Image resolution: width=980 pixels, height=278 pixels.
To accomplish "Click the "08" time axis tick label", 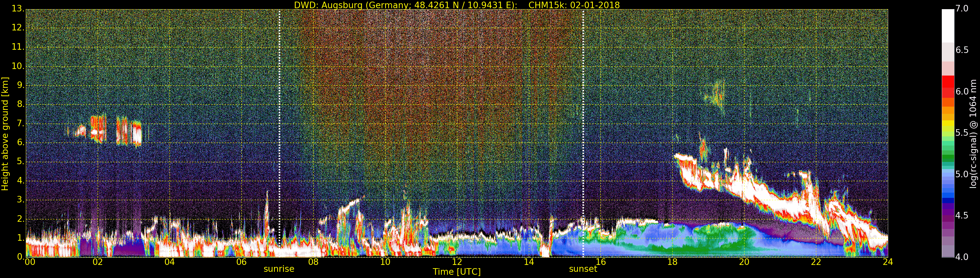I will [313, 262].
